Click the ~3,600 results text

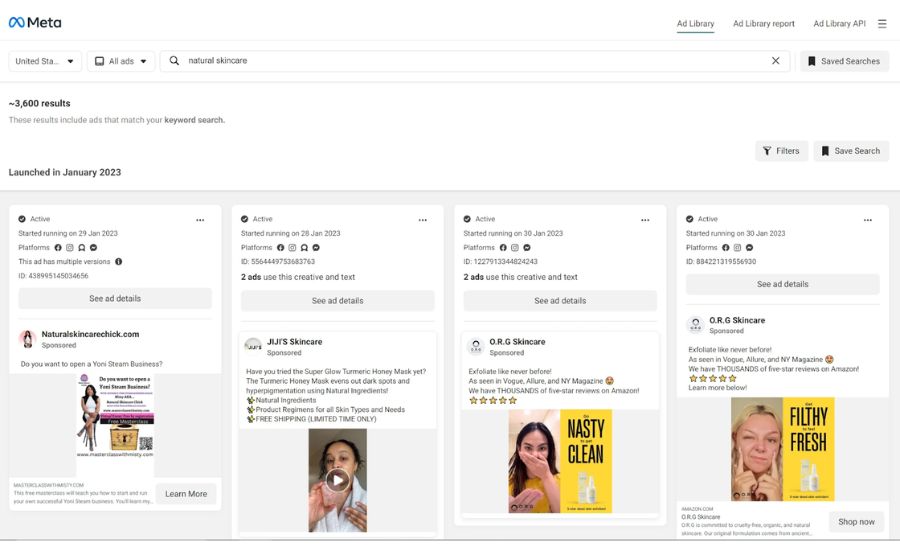pyautogui.click(x=40, y=103)
